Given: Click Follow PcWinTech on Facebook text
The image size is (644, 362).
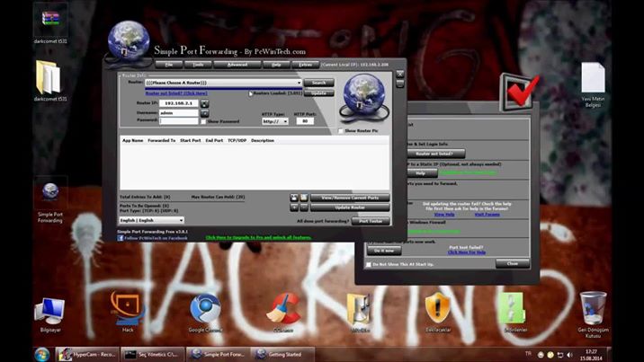Looking at the screenshot, I should tap(157, 238).
